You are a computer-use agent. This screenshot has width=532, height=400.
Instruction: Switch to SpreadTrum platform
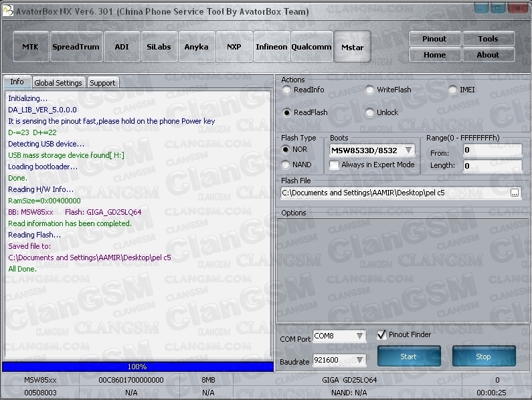(76, 46)
